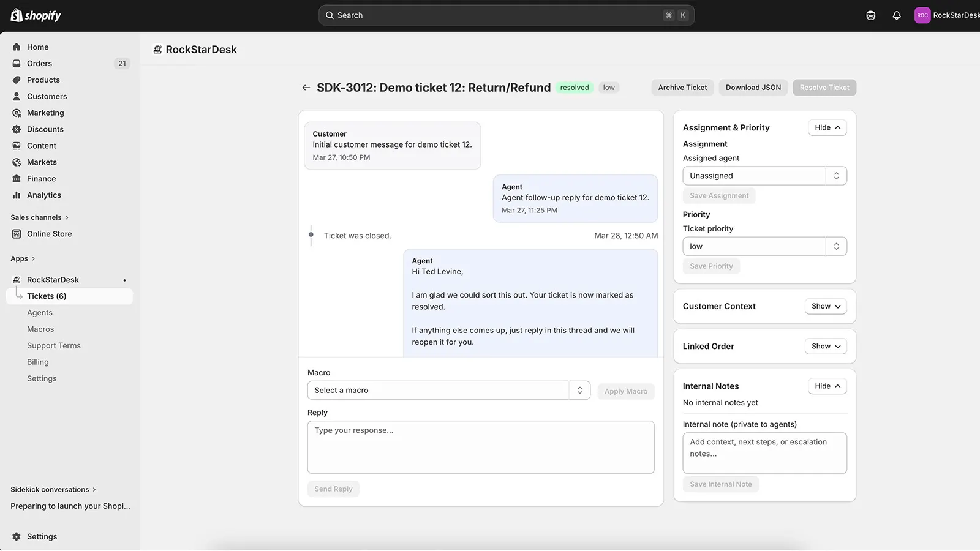Click the Ticket was closed event
This screenshot has width=980, height=551.
(357, 236)
